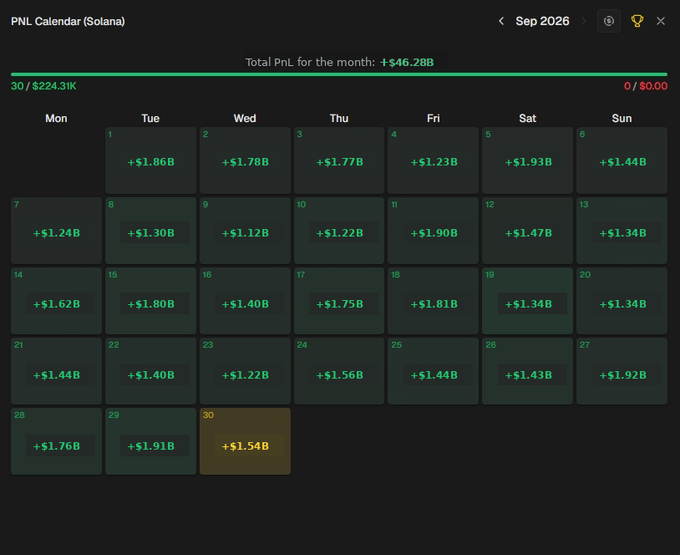Open day 4 showing +$1.23B
680x555 pixels.
[433, 160]
